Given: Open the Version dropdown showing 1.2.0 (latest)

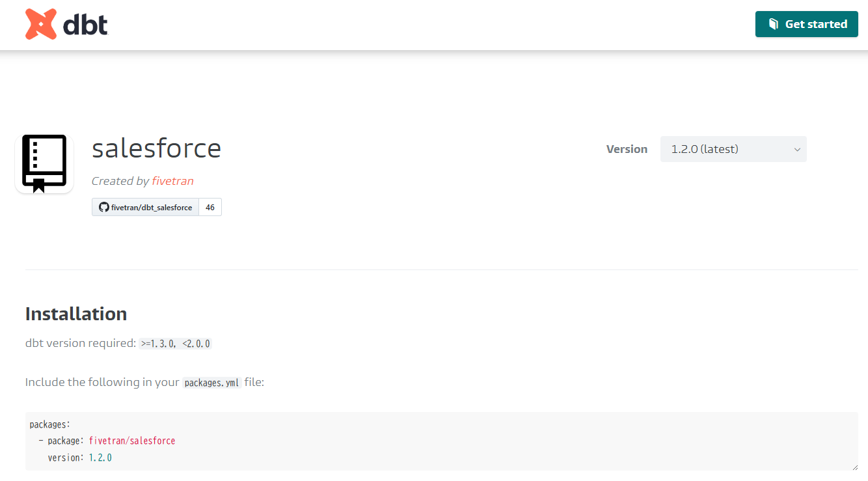Looking at the screenshot, I should pos(733,149).
